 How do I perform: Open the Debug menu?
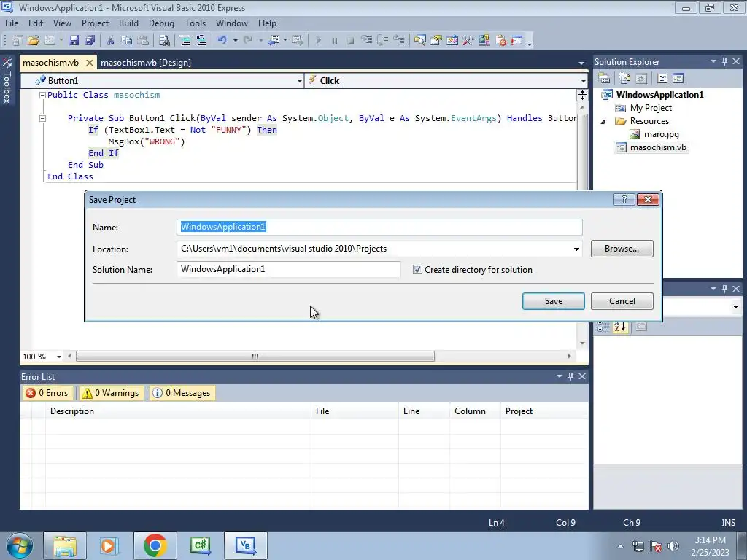[x=161, y=23]
